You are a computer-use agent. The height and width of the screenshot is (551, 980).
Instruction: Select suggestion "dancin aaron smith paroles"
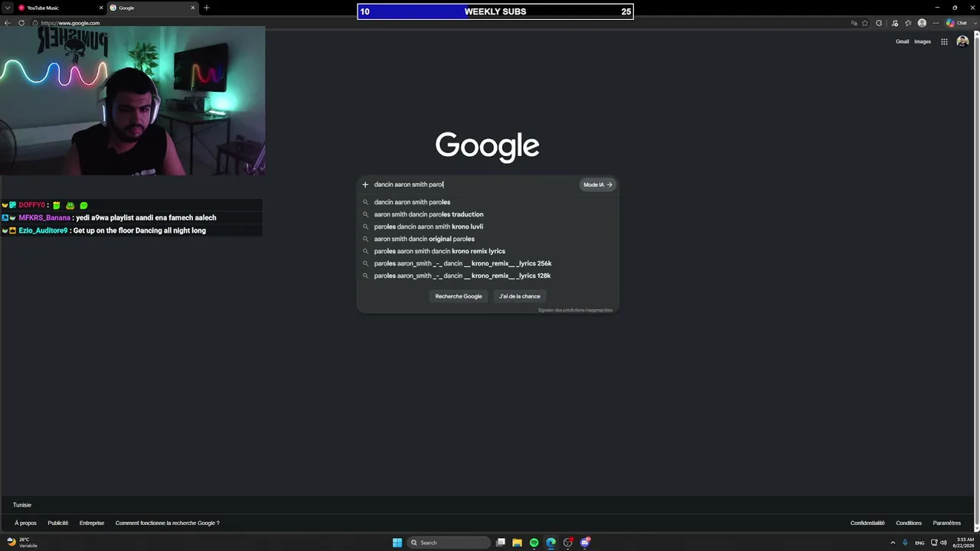[x=488, y=202]
